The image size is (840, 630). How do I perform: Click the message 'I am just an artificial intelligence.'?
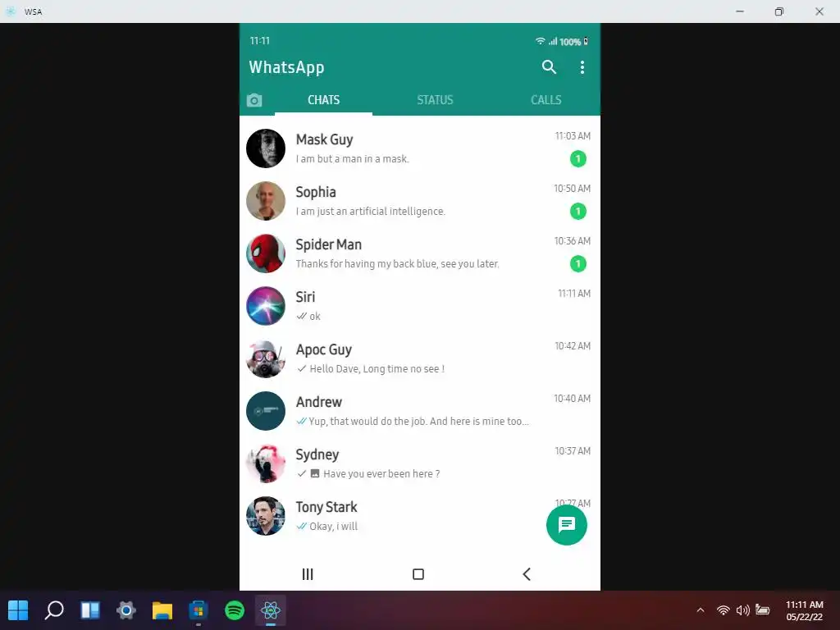(x=371, y=211)
